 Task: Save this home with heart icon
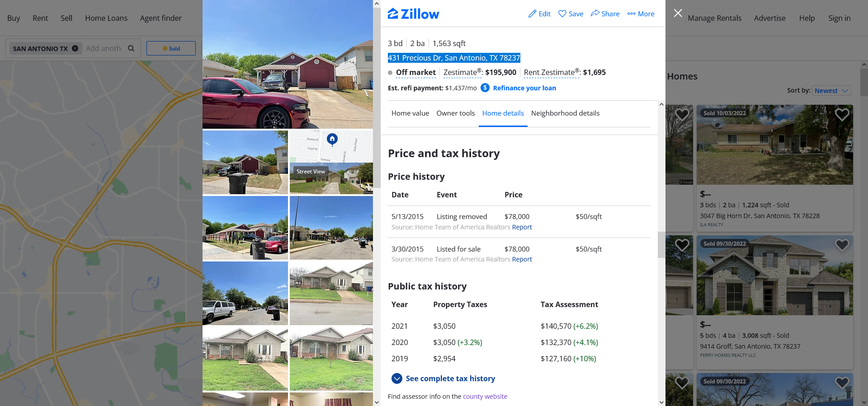(562, 14)
